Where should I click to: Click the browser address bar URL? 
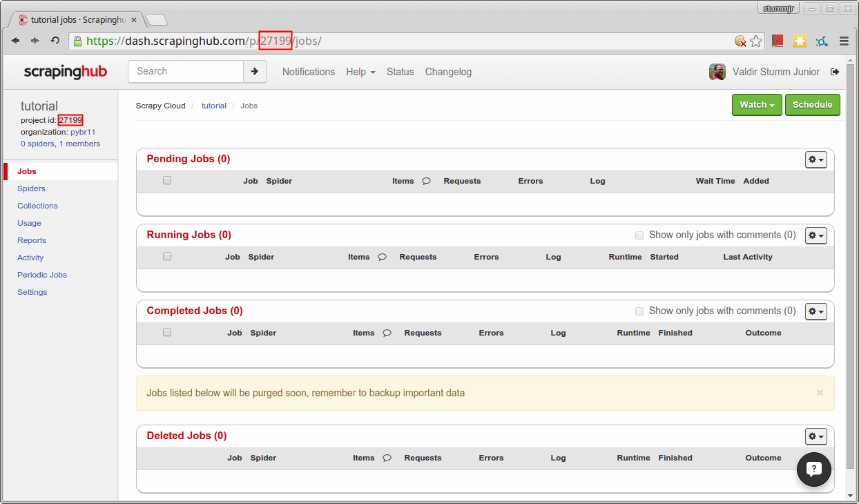coord(400,41)
